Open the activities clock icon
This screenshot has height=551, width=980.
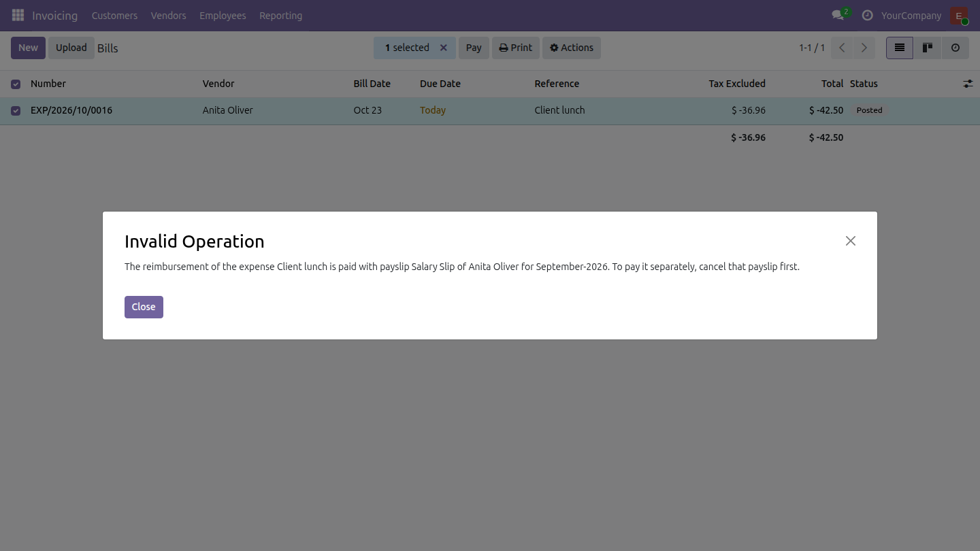pyautogui.click(x=867, y=15)
